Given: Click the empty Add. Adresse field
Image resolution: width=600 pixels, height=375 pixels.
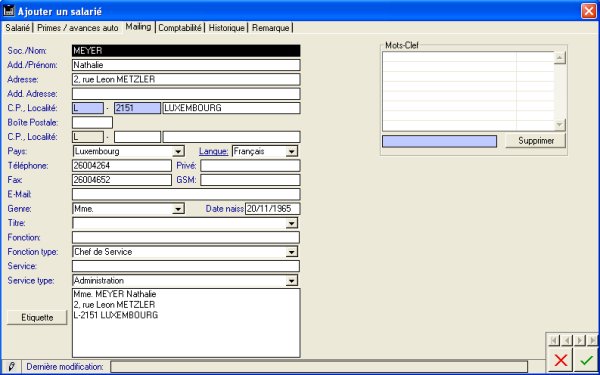Looking at the screenshot, I should tap(186, 94).
